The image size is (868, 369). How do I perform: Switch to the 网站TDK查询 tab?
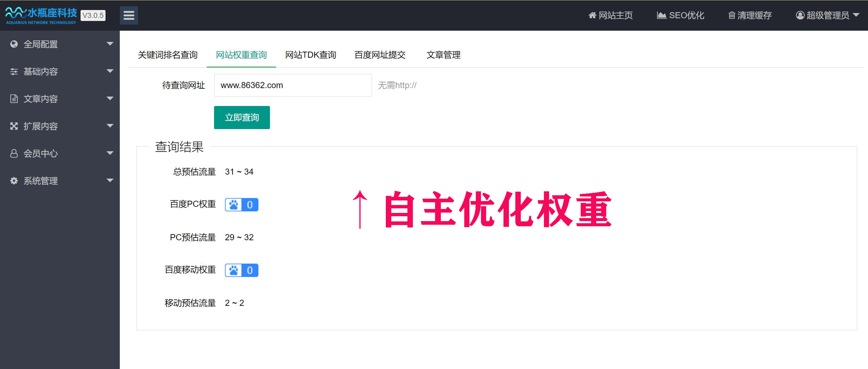[310, 55]
